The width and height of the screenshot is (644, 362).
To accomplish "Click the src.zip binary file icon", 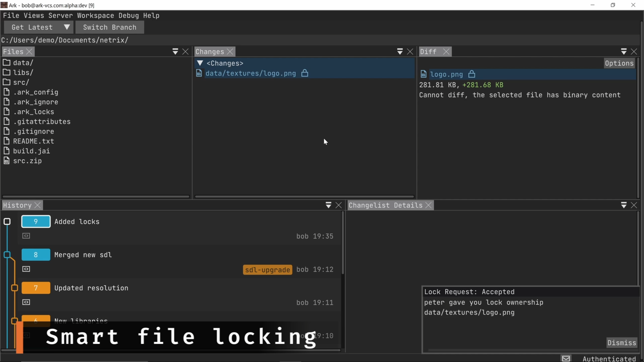I will point(7,161).
